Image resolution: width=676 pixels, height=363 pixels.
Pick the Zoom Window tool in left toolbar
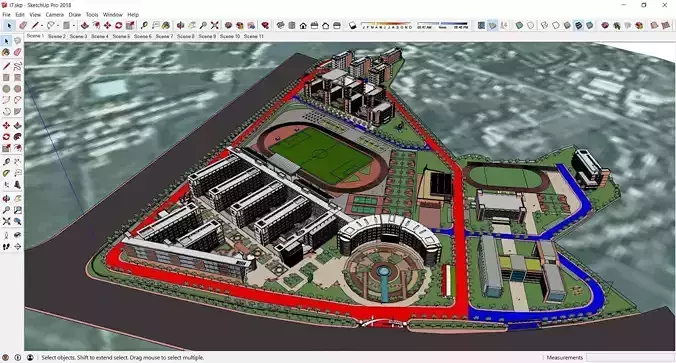17,210
